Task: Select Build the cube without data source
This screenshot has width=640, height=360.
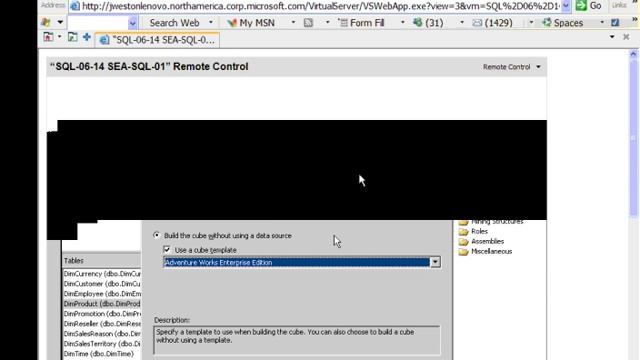Action: pos(156,236)
